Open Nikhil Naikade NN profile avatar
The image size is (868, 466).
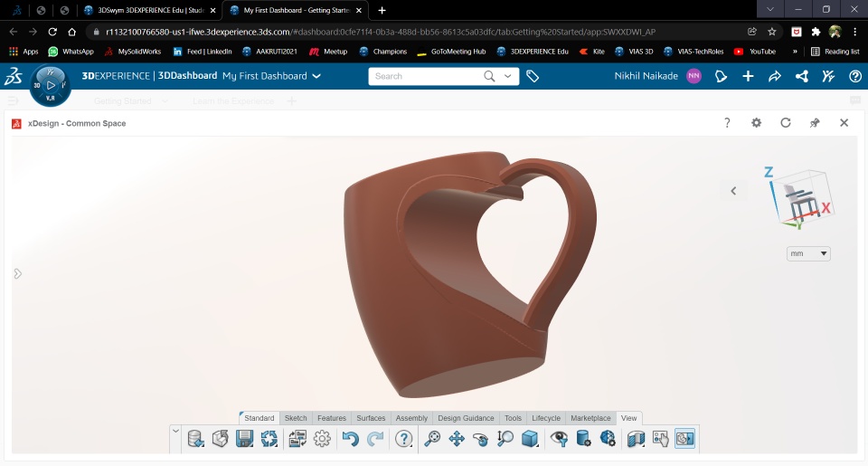[693, 76]
